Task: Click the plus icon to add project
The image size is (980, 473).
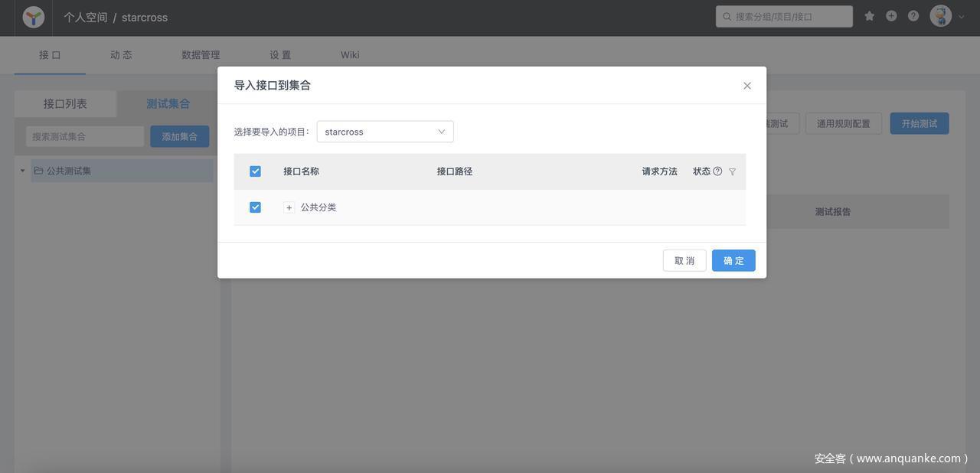Action: [891, 16]
